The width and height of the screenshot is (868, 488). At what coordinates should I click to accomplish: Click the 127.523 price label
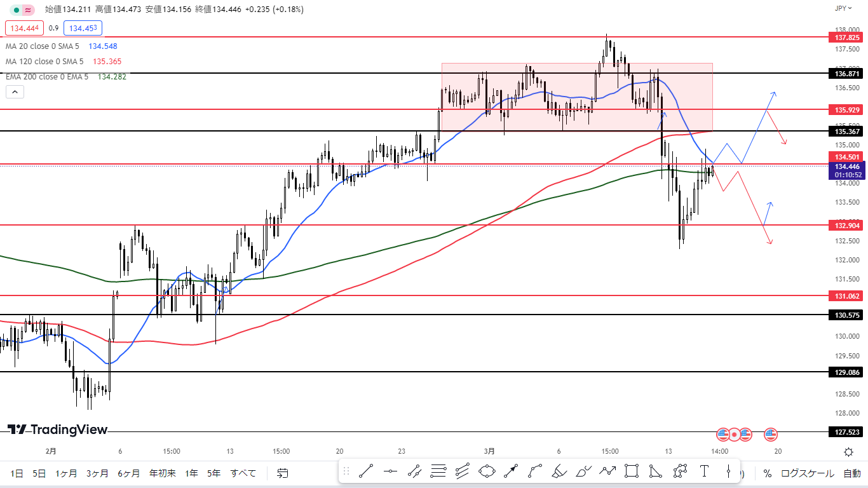pyautogui.click(x=844, y=432)
